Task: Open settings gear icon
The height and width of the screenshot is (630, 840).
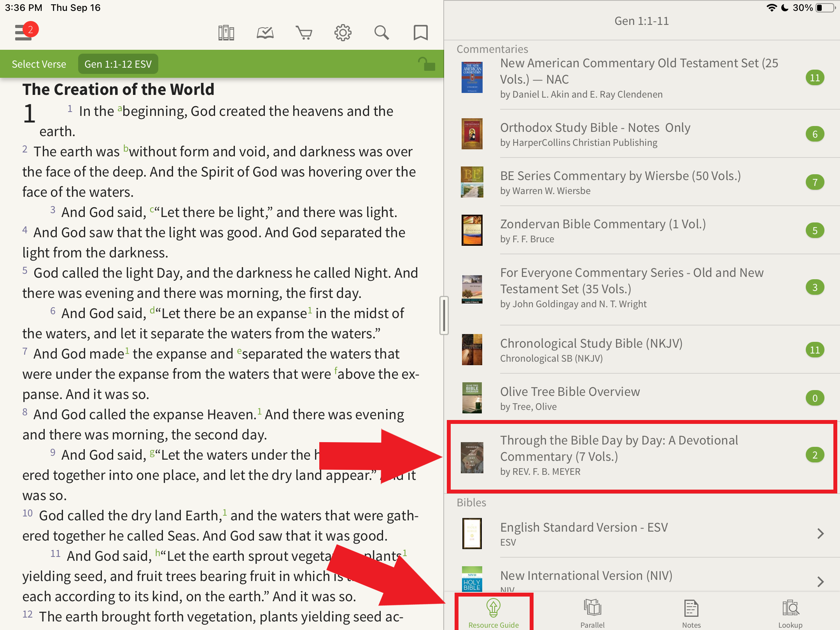Action: click(x=343, y=33)
